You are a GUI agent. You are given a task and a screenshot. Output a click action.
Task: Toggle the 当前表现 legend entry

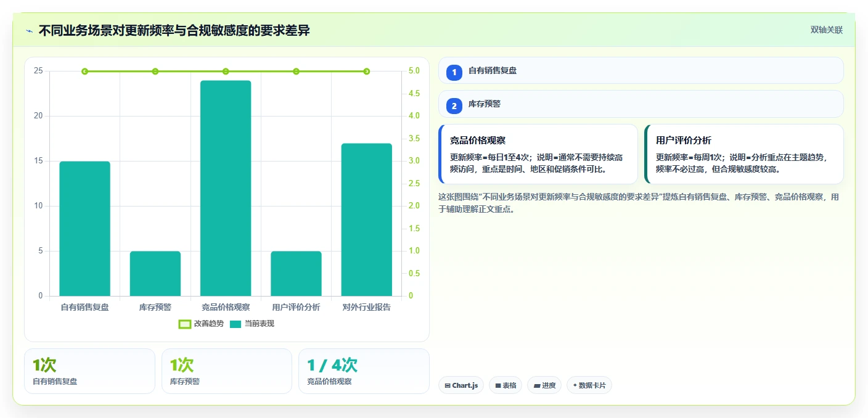click(x=252, y=324)
